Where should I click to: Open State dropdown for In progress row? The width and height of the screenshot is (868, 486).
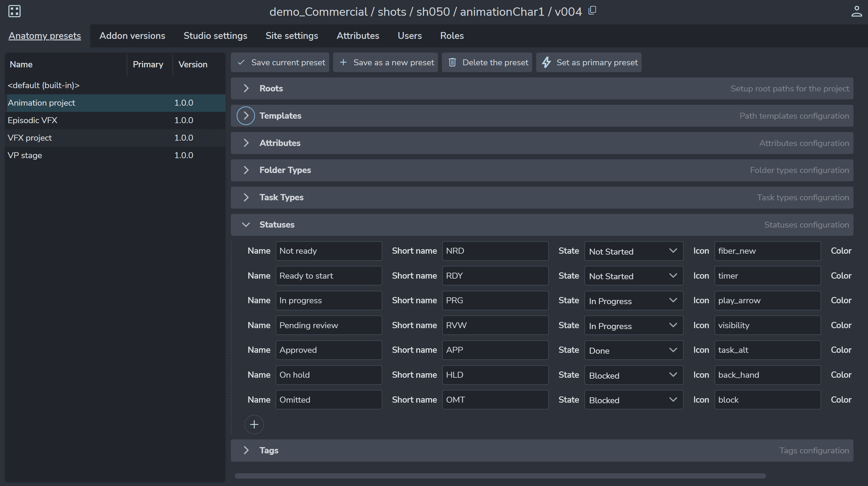[x=631, y=300]
